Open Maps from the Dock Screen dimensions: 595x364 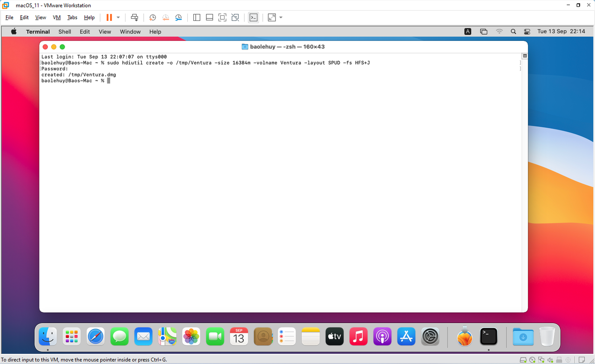[x=167, y=336]
